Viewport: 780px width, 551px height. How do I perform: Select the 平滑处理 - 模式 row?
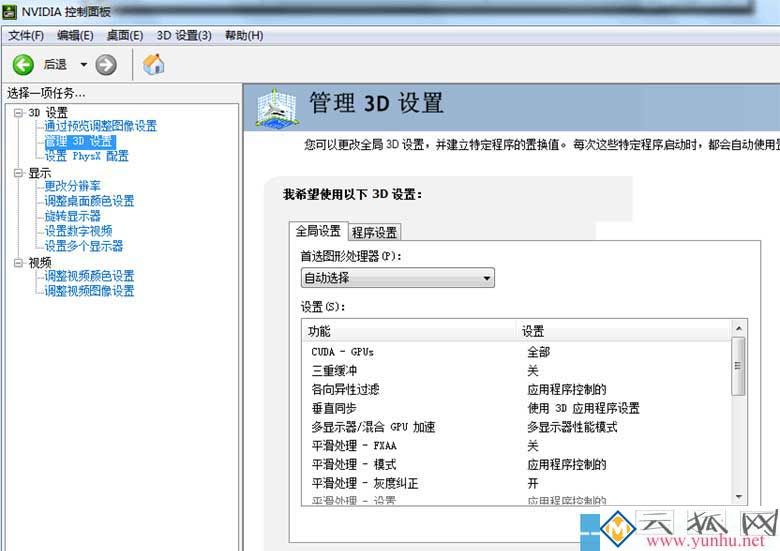pos(516,464)
